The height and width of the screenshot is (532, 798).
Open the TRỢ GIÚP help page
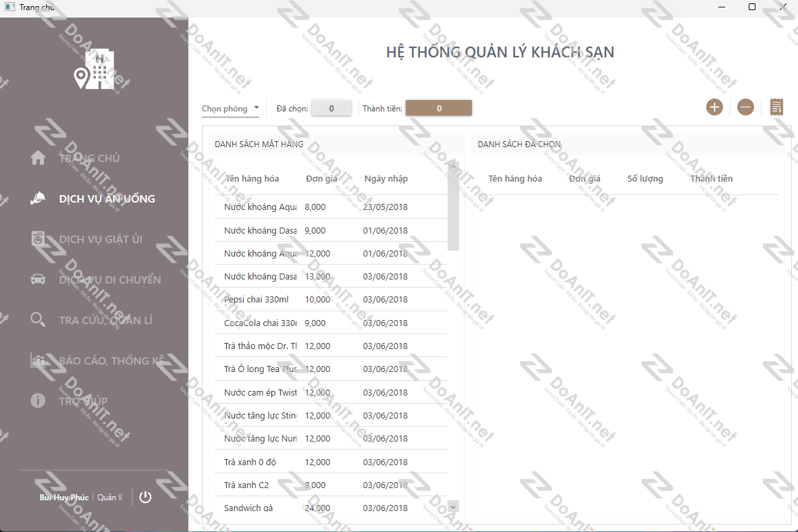point(83,401)
